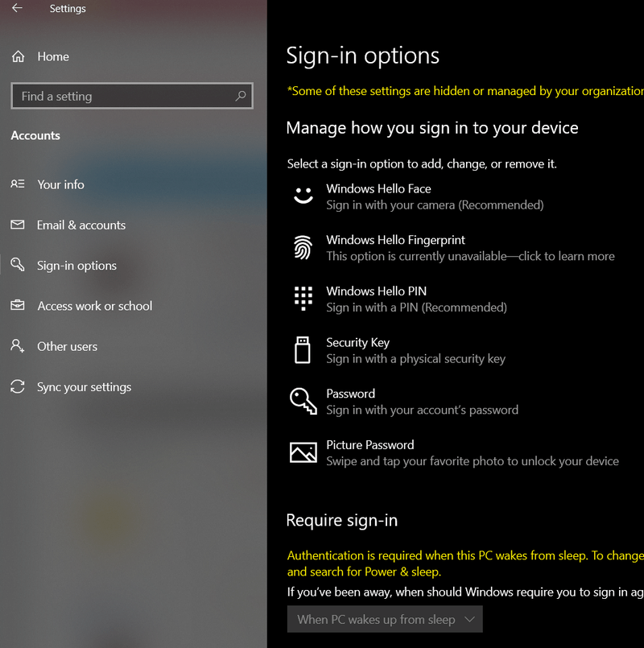644x648 pixels.
Task: Click the Accounts section header
Action: click(35, 135)
